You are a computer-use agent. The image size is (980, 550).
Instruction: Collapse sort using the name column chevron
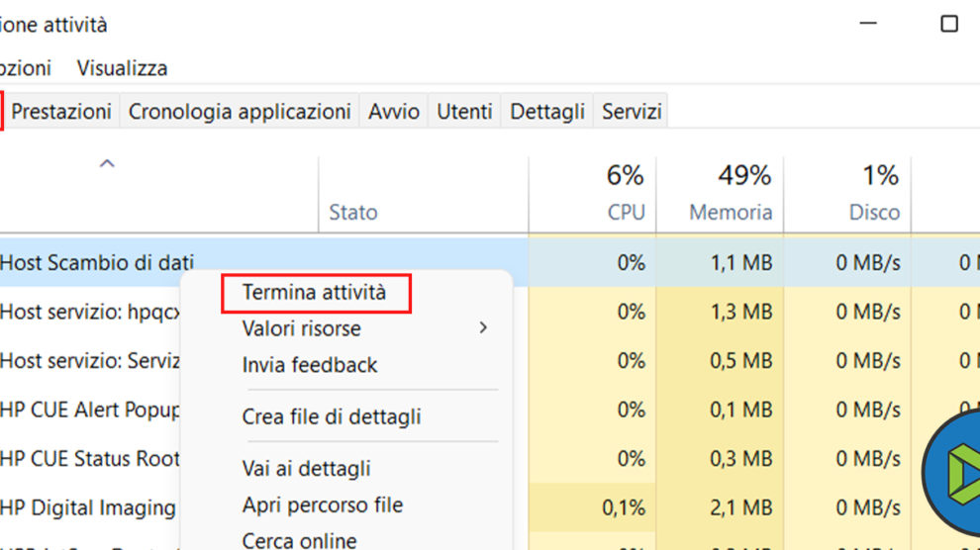click(107, 163)
